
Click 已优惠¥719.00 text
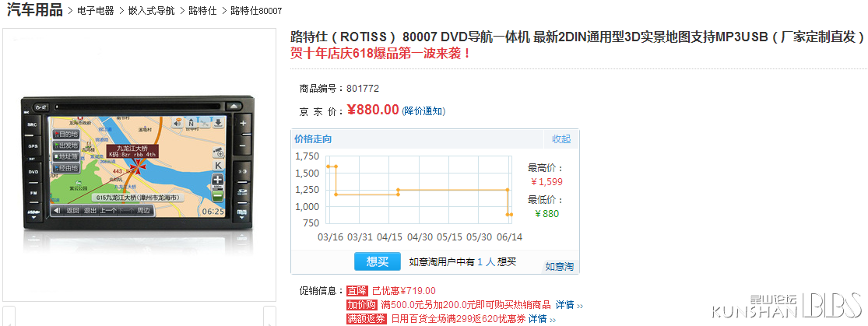pos(403,290)
